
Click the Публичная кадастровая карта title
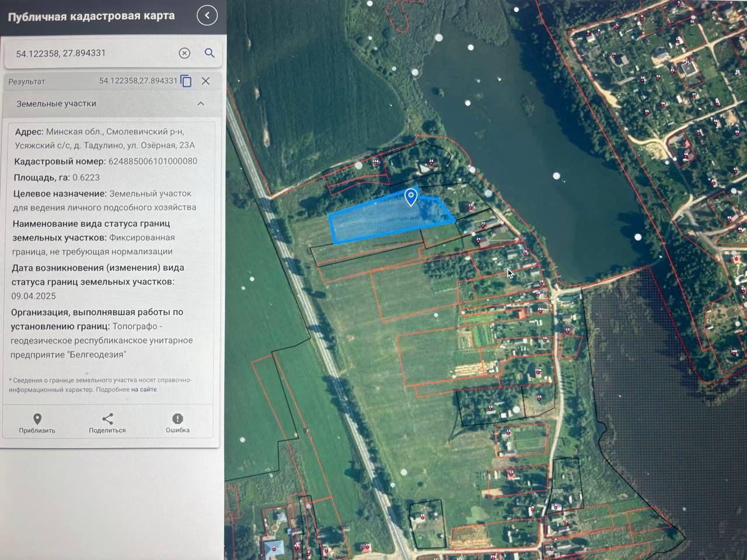91,16
